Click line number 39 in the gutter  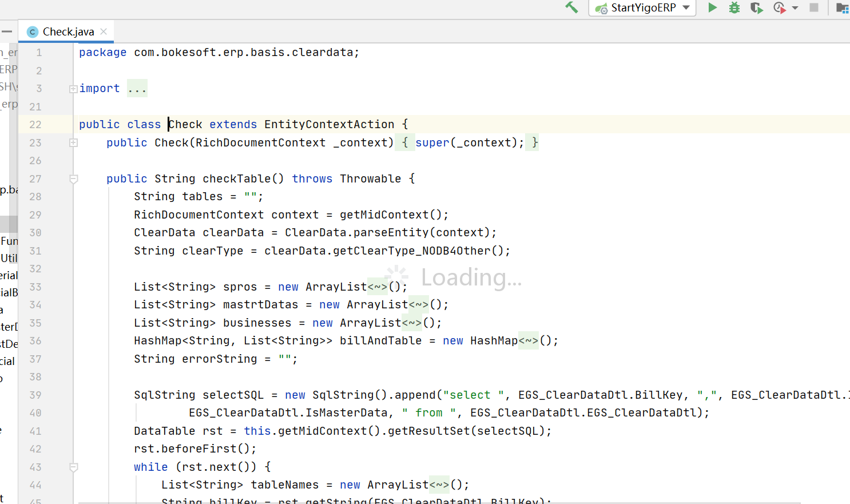tap(35, 395)
